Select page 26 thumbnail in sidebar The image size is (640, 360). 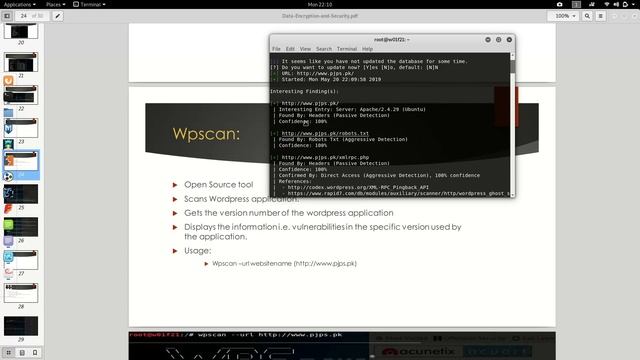coord(21,227)
